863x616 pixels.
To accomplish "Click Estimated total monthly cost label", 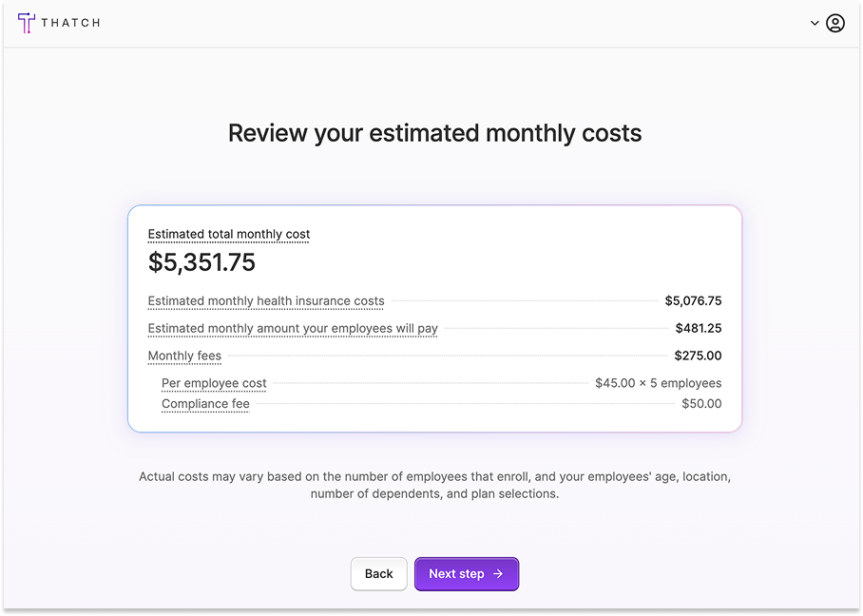I will (229, 234).
